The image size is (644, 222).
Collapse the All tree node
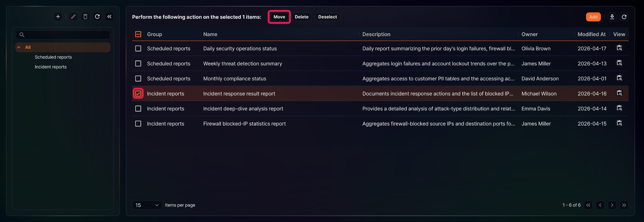(19, 47)
